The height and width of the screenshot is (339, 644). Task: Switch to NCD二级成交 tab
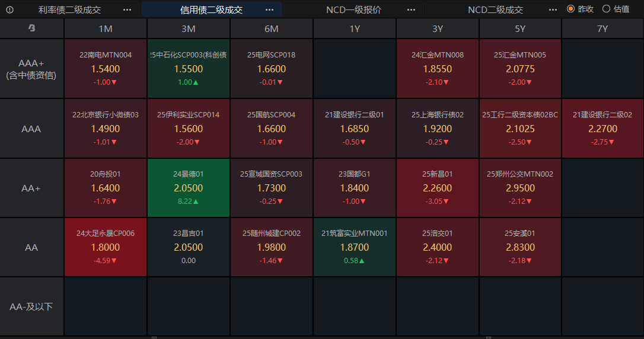pyautogui.click(x=495, y=9)
